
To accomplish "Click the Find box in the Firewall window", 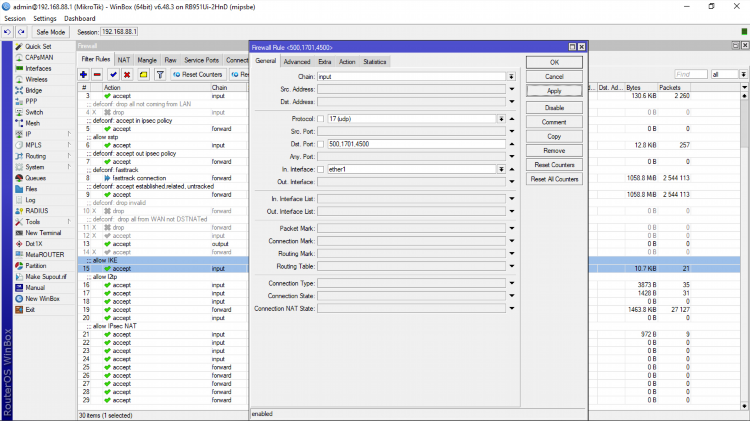I will click(x=691, y=74).
